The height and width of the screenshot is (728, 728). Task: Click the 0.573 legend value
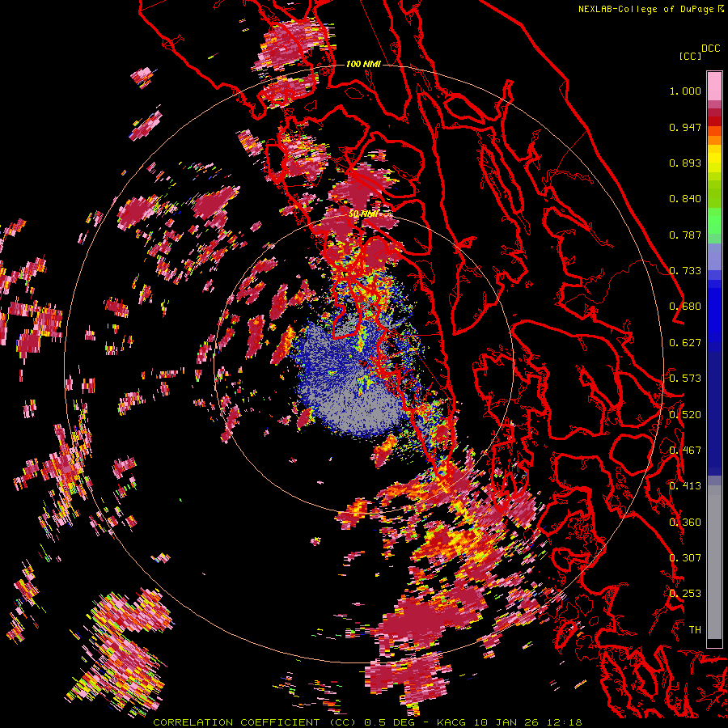685,379
